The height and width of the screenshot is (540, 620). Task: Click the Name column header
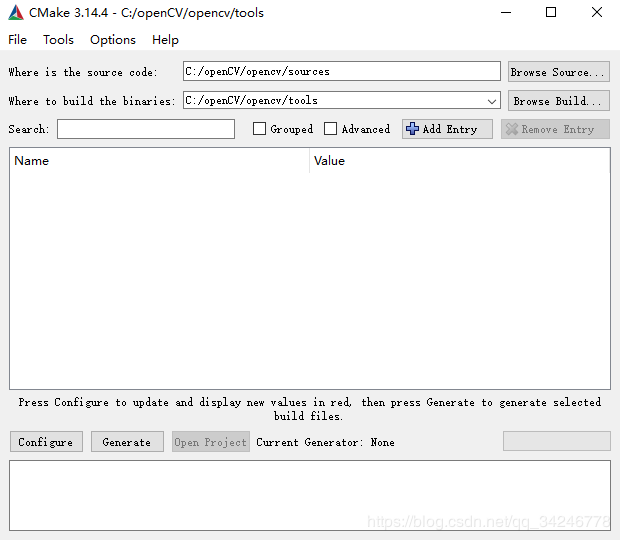coord(159,160)
